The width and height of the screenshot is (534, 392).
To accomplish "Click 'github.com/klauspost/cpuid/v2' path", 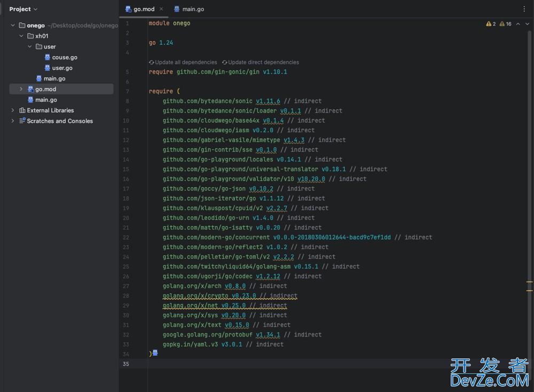I will coord(213,208).
